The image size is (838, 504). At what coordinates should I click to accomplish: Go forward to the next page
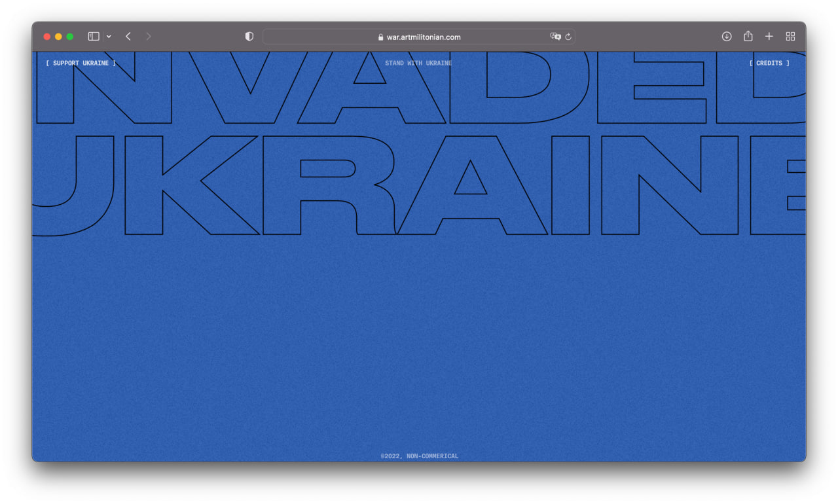click(x=149, y=37)
